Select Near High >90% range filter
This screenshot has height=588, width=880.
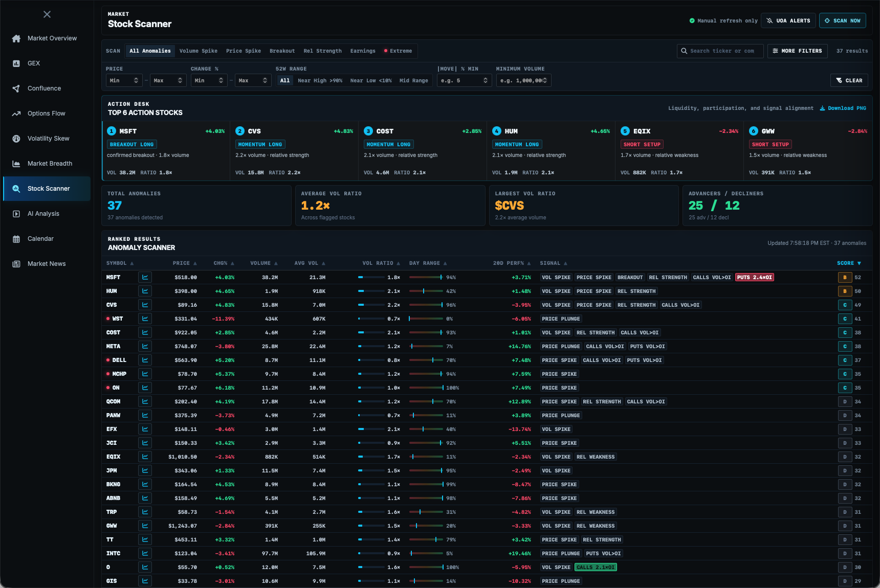click(x=320, y=80)
